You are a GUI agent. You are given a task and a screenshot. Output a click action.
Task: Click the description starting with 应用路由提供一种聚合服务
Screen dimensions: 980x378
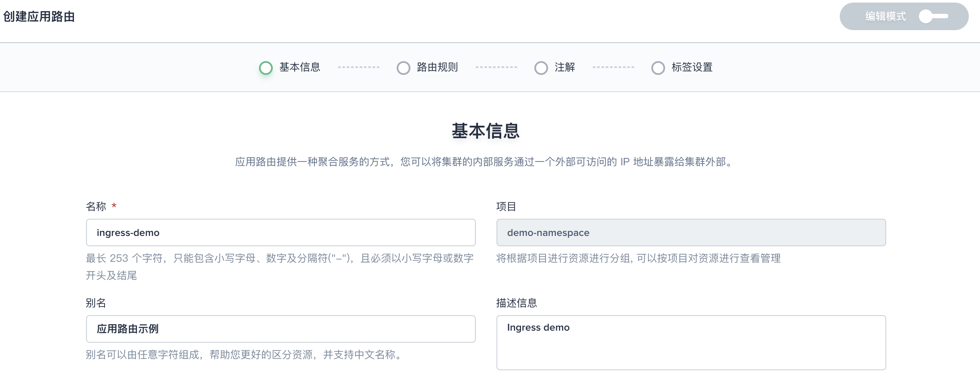[x=485, y=162]
